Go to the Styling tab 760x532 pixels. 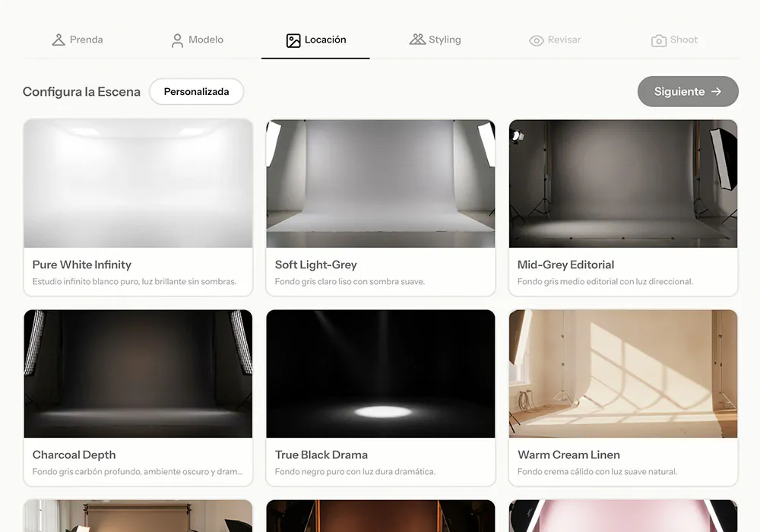[435, 40]
